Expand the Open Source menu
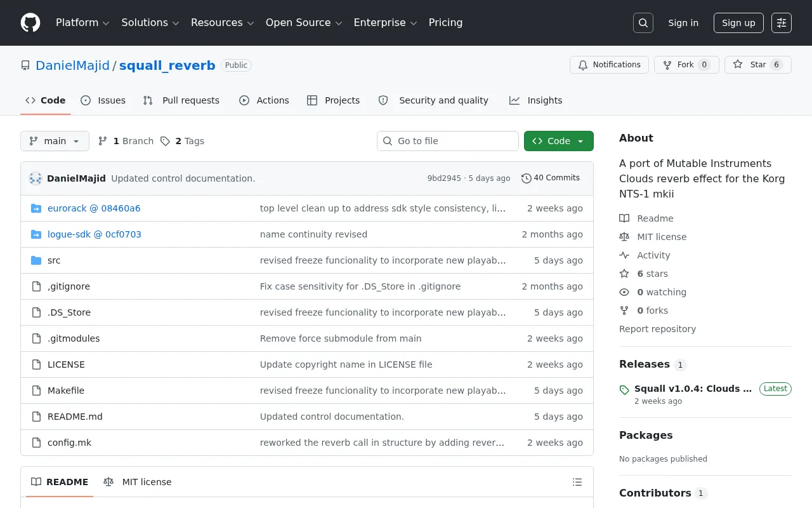The image size is (812, 508). (304, 23)
